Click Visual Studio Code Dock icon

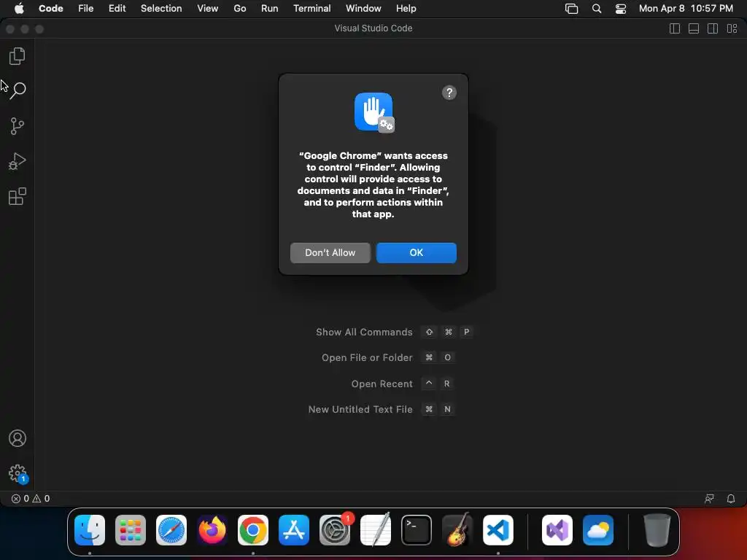pyautogui.click(x=498, y=530)
